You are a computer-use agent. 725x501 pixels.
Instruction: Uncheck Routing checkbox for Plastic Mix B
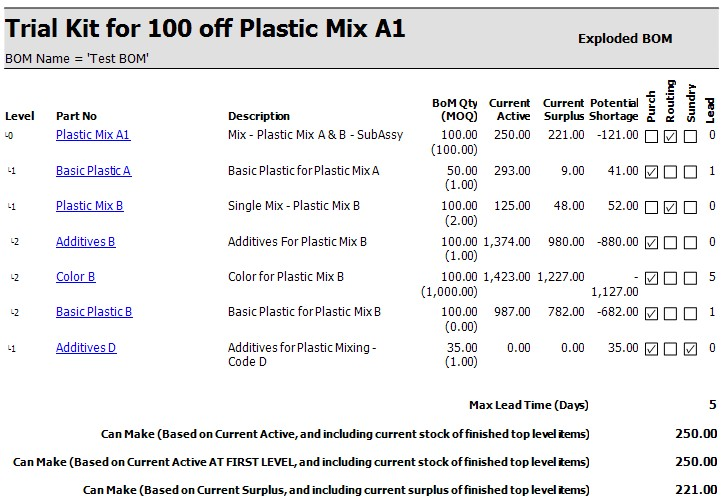click(x=671, y=207)
